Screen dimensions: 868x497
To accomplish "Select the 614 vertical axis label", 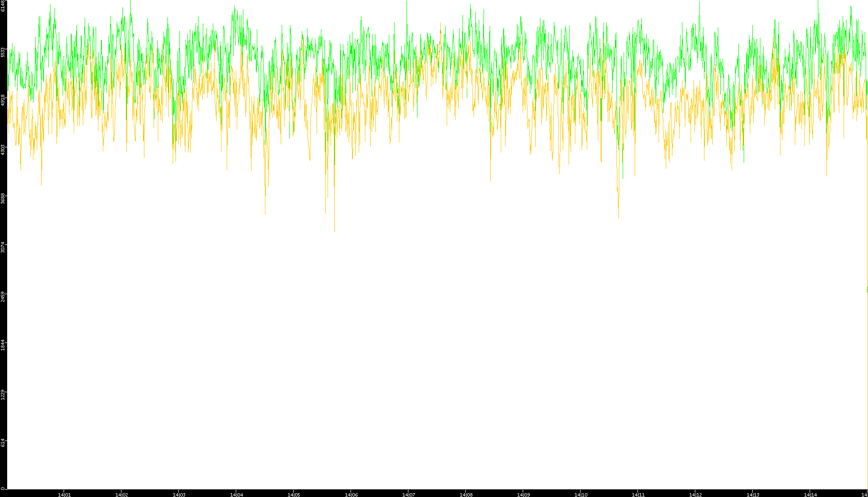I will pyautogui.click(x=3, y=443).
